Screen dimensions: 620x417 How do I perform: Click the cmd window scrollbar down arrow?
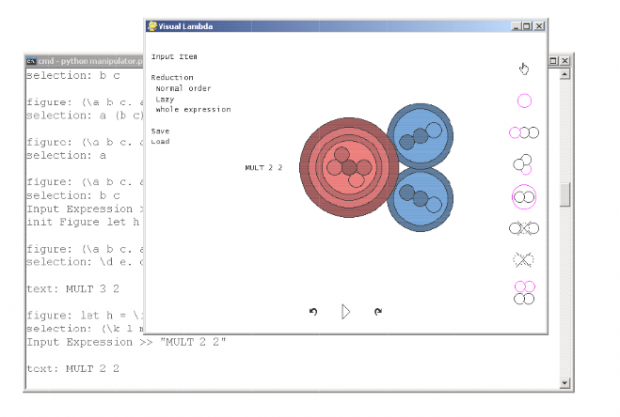pos(565,383)
